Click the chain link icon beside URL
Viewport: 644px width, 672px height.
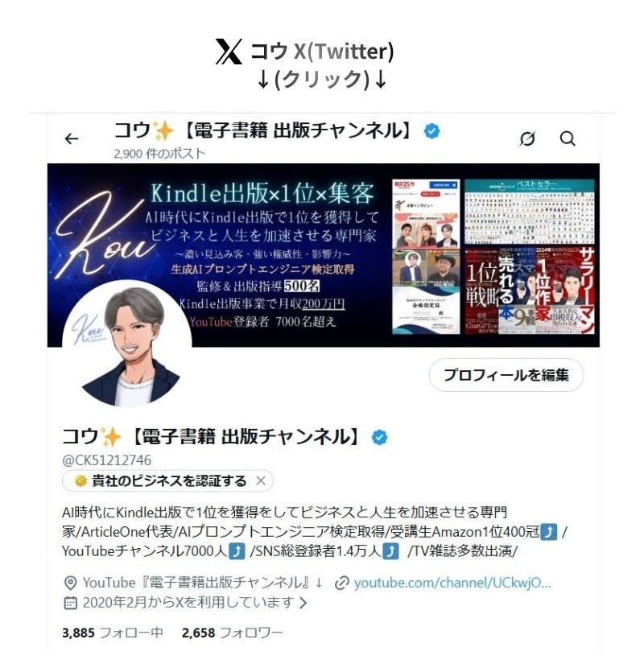[x=342, y=583]
